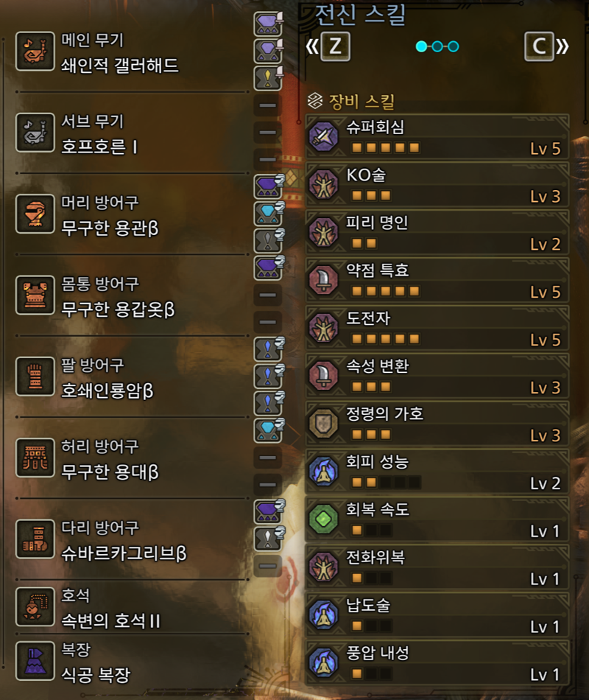Screen dimensions: 589x700
Task: Click the 회피 성능 level gauge
Action: (x=386, y=483)
